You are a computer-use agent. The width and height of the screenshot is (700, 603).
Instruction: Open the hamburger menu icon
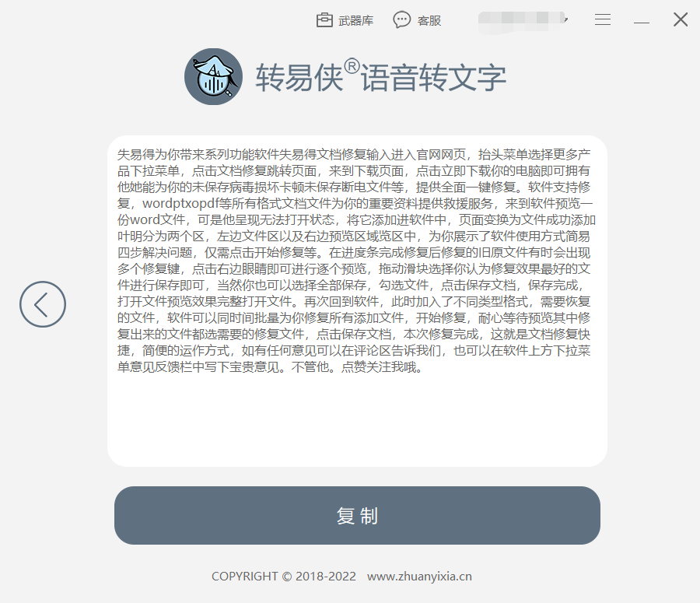pos(603,19)
